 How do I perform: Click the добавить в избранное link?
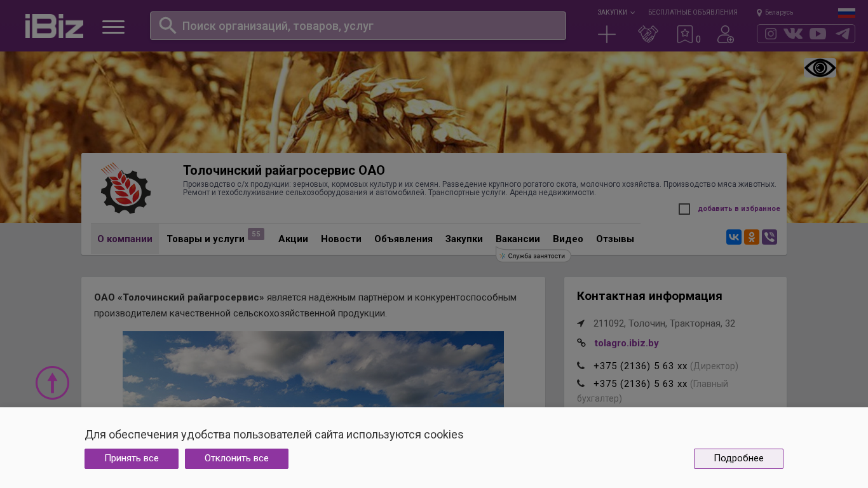(739, 208)
